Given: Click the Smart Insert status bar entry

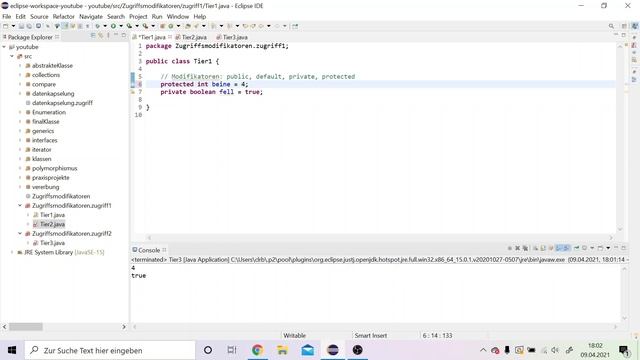Looking at the screenshot, I should [x=371, y=336].
